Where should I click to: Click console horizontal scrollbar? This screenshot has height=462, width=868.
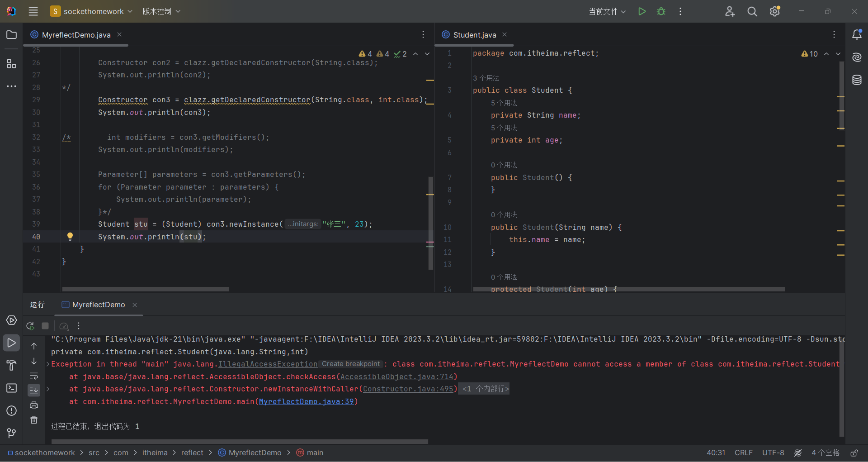pos(240,441)
